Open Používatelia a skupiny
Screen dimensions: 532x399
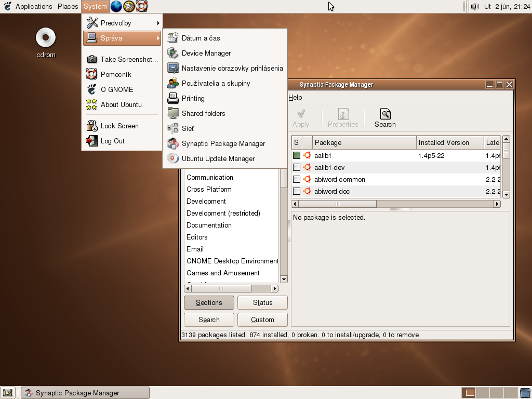coord(224,83)
